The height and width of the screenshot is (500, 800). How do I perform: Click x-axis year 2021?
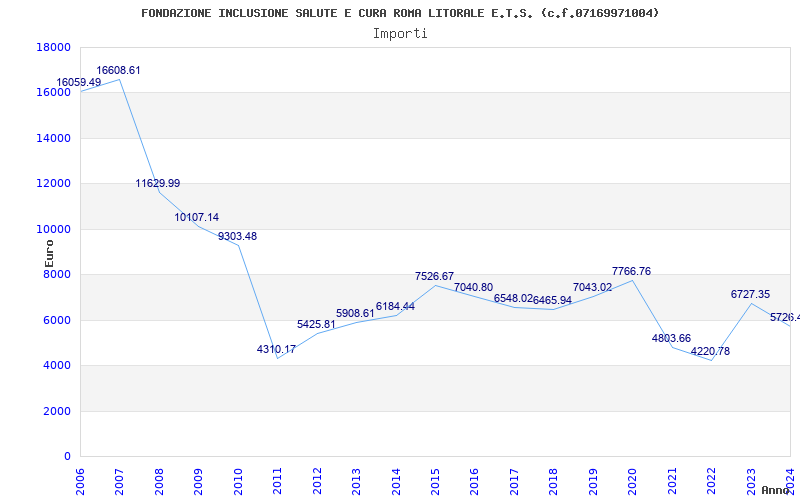[672, 481]
